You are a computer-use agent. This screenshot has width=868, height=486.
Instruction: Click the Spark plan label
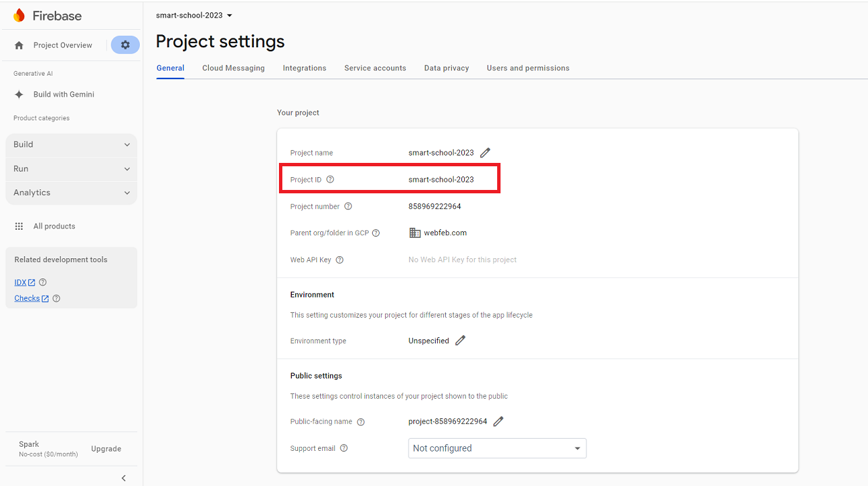click(29, 444)
